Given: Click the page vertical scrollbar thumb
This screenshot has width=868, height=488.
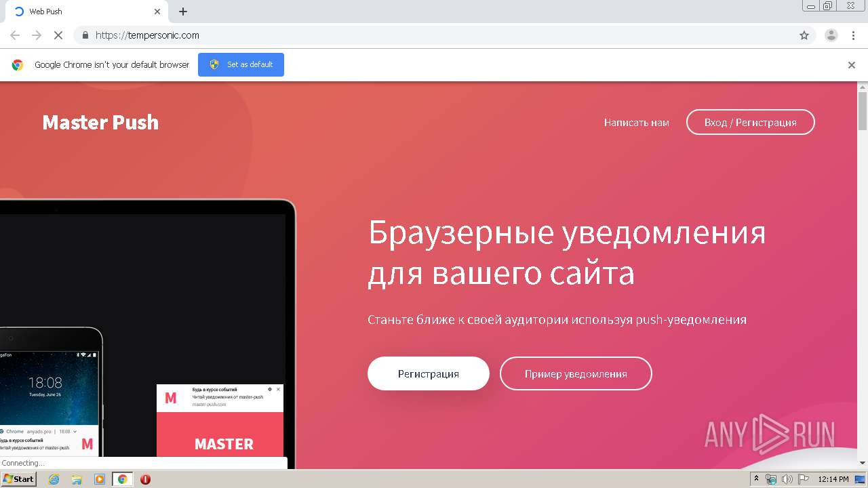Looking at the screenshot, I should (x=863, y=110).
